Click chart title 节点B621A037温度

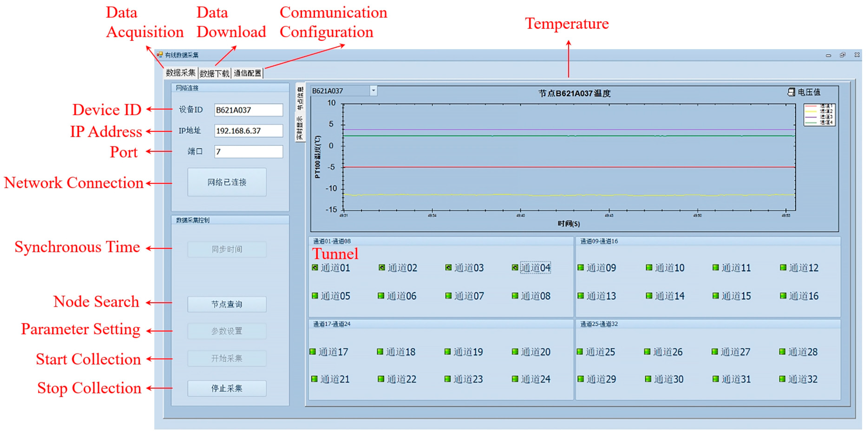[x=575, y=93]
